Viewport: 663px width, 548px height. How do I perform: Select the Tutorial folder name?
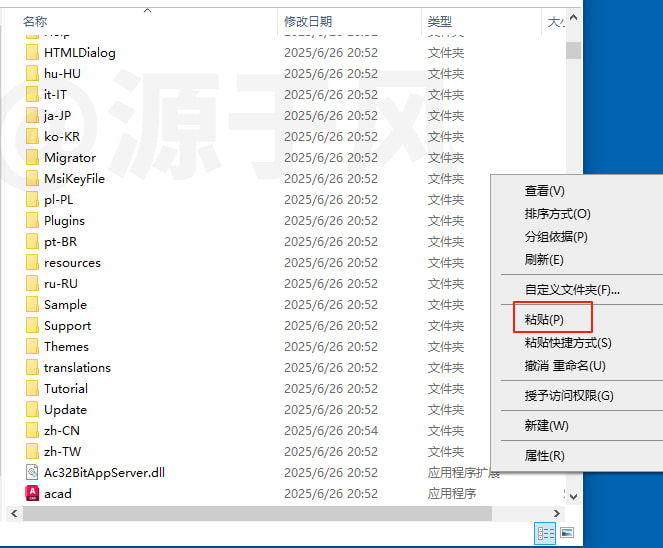coord(66,389)
